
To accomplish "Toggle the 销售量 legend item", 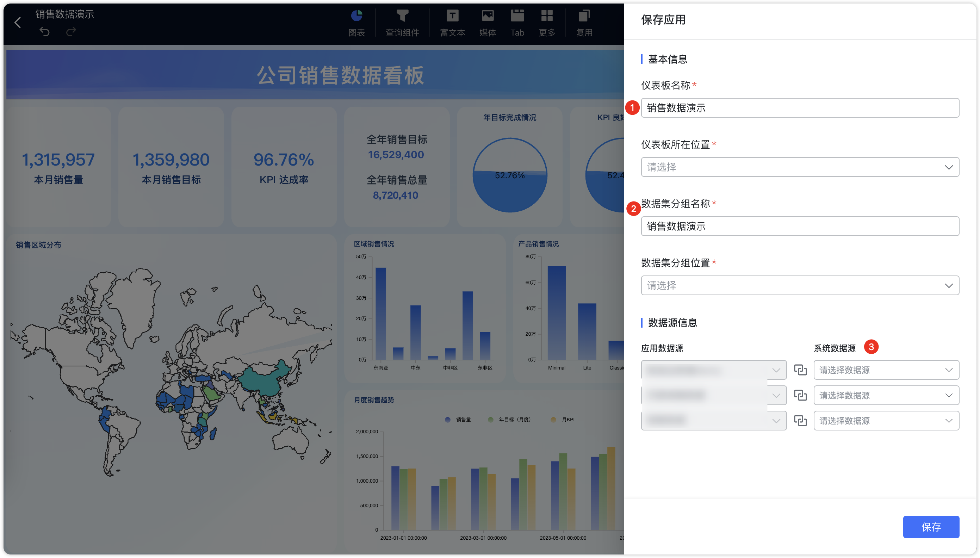I will point(458,420).
